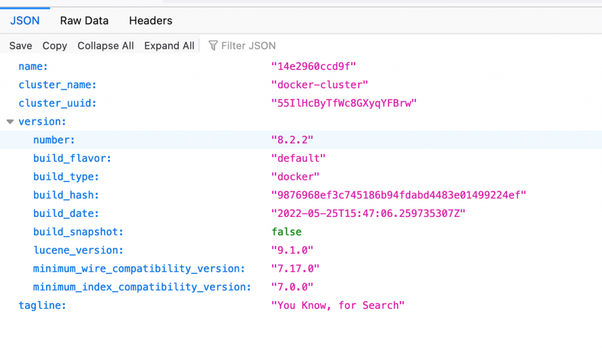The width and height of the screenshot is (602, 364).
Task: Select the version key label
Action: [x=42, y=122]
